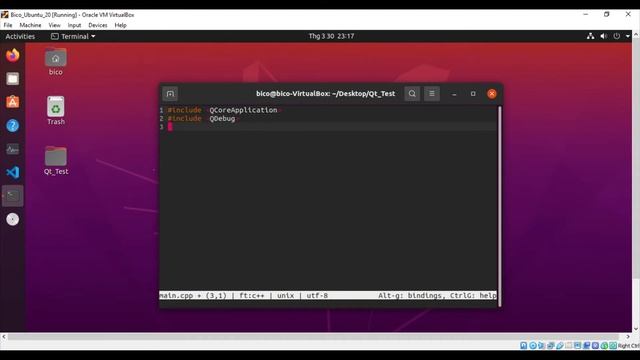Maximize the terminal window
Image resolution: width=640 pixels, height=360 pixels.
click(473, 94)
